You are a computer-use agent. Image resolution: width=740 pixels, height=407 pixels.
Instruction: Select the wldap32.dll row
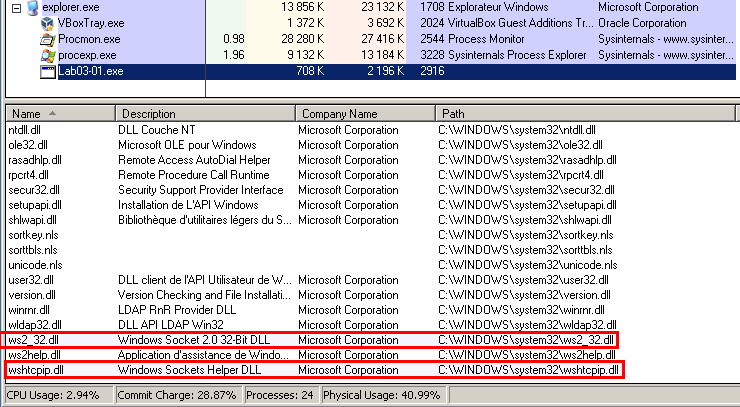(35, 325)
